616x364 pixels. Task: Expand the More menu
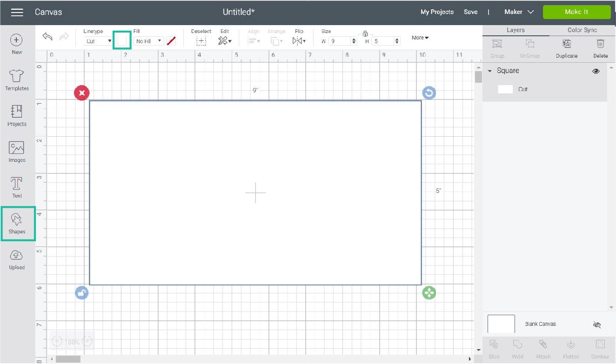(x=420, y=38)
